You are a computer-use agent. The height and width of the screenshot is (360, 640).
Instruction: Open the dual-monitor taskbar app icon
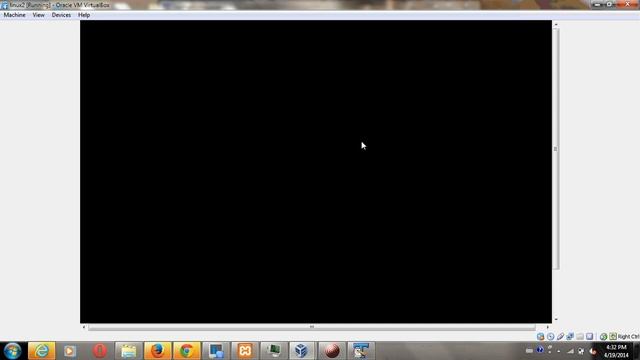pos(216,351)
